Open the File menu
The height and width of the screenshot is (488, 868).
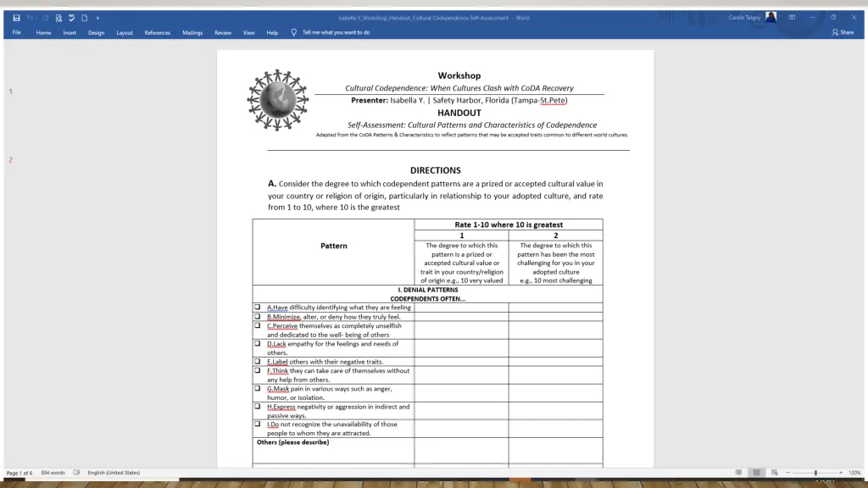click(x=17, y=33)
